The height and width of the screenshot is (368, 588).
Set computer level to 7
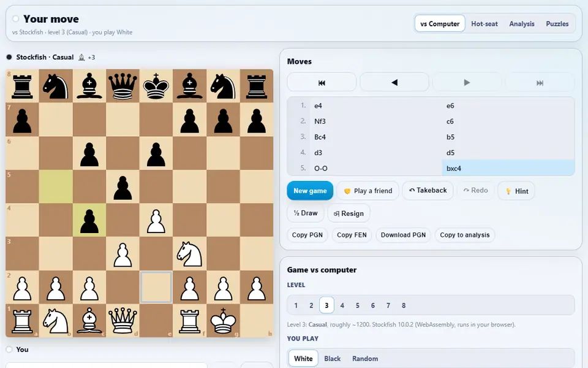click(388, 305)
